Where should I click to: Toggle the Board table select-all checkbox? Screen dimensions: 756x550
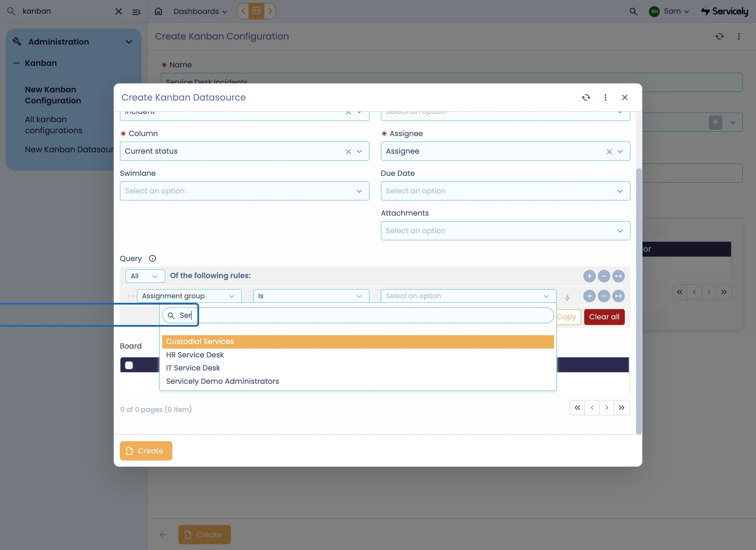[129, 365]
